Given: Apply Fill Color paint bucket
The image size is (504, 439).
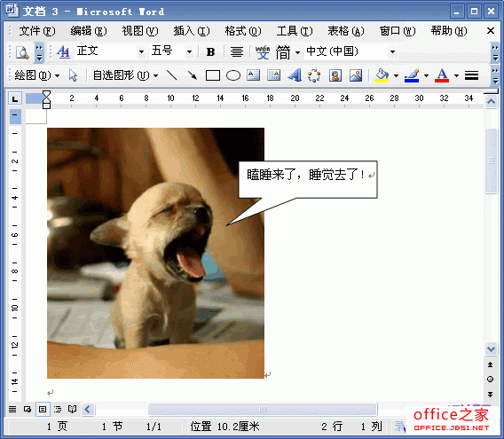Looking at the screenshot, I should [x=382, y=76].
